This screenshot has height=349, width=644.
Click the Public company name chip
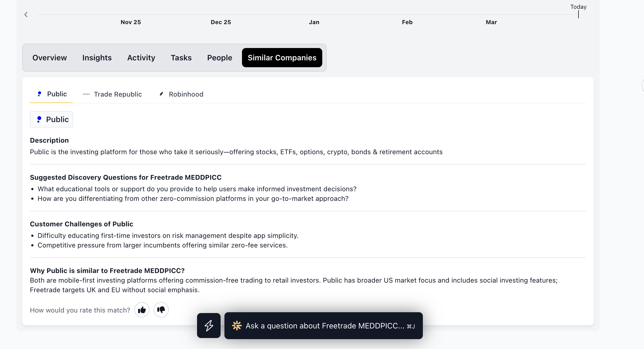(x=52, y=119)
